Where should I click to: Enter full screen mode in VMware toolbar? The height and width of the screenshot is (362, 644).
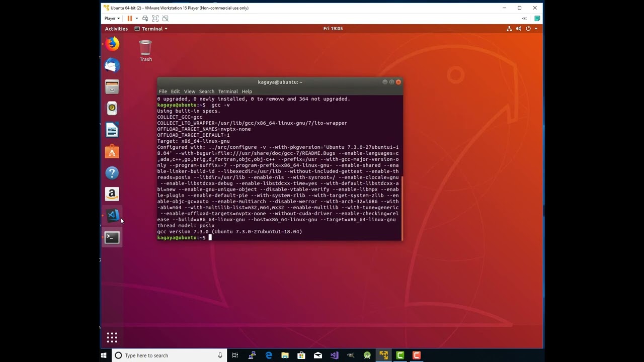(155, 19)
